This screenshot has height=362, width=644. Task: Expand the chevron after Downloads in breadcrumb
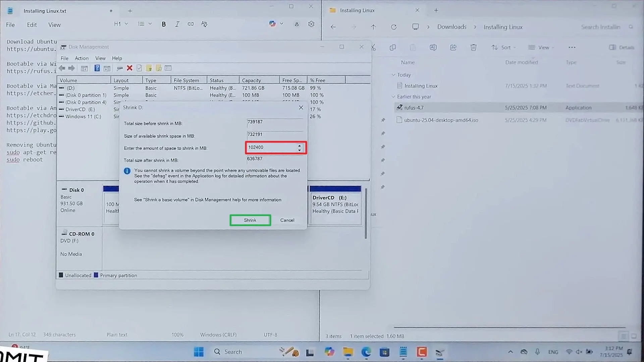point(475,27)
